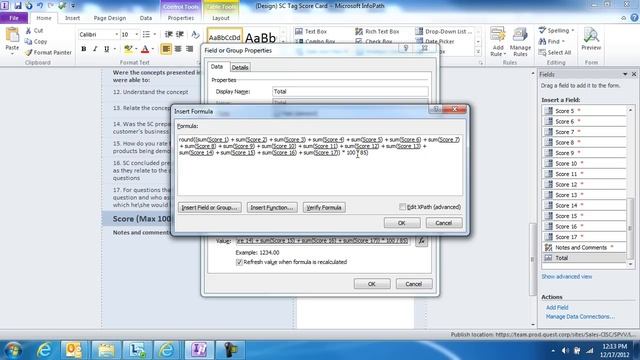Increase indent in Format Text
The image size is (640, 360).
180,34
